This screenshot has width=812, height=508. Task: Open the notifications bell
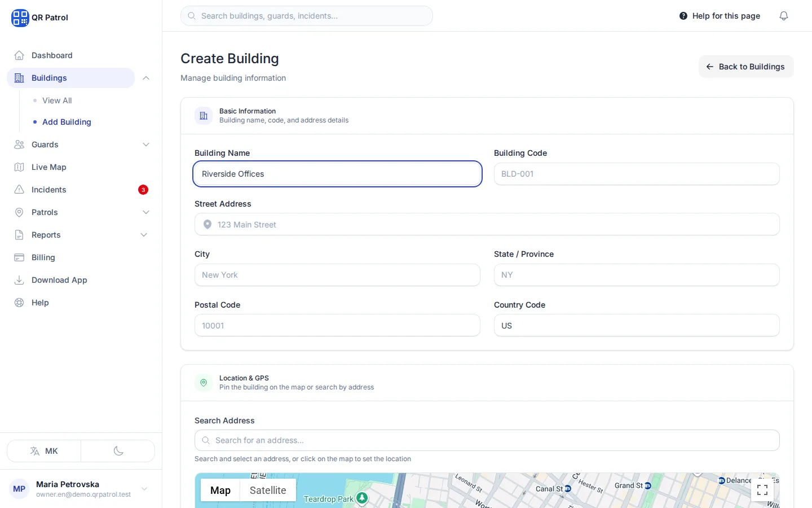tap(784, 16)
